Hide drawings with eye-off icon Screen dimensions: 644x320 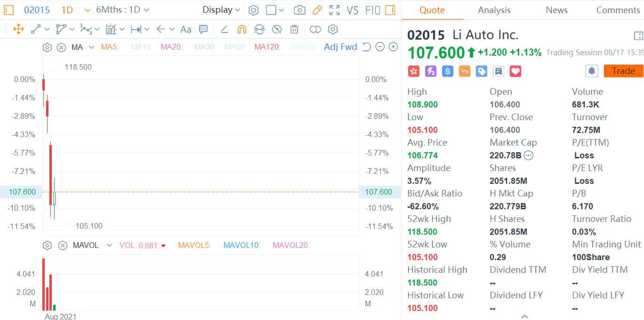pos(277,29)
